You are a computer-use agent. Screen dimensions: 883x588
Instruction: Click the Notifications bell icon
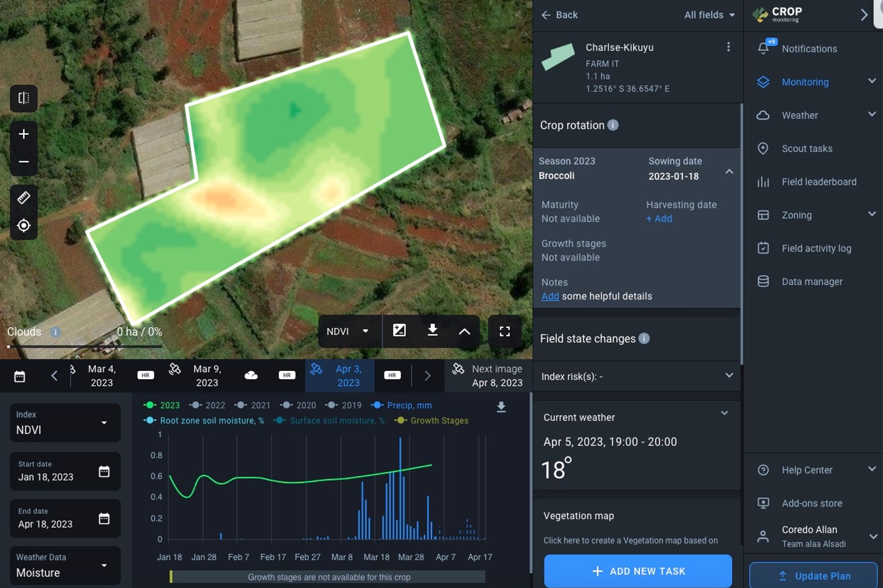tap(763, 48)
